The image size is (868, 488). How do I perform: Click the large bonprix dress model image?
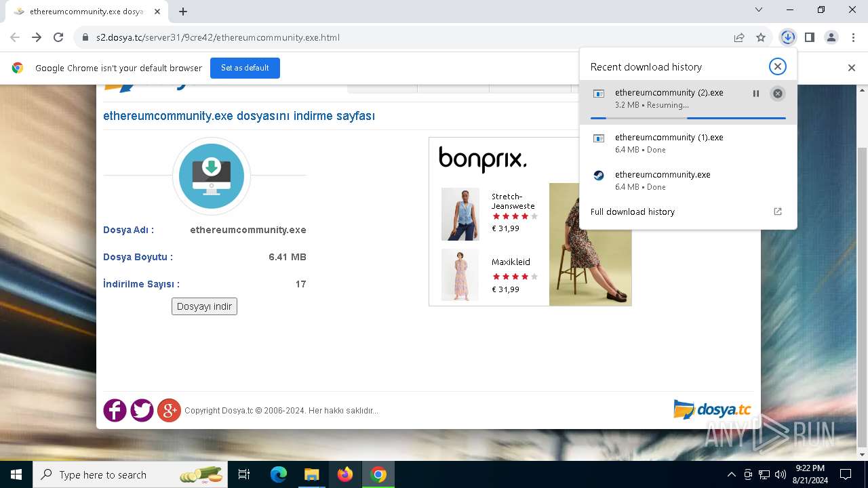point(590,244)
